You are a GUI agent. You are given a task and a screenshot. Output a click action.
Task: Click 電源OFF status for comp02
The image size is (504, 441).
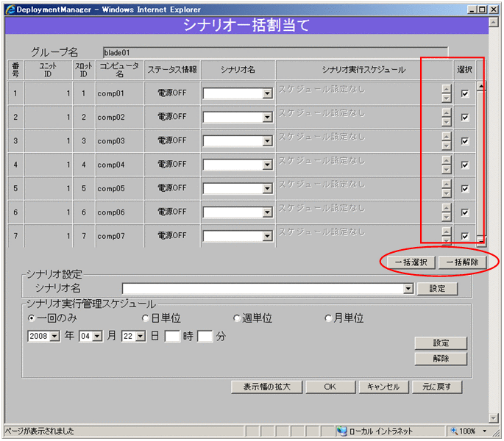[172, 117]
